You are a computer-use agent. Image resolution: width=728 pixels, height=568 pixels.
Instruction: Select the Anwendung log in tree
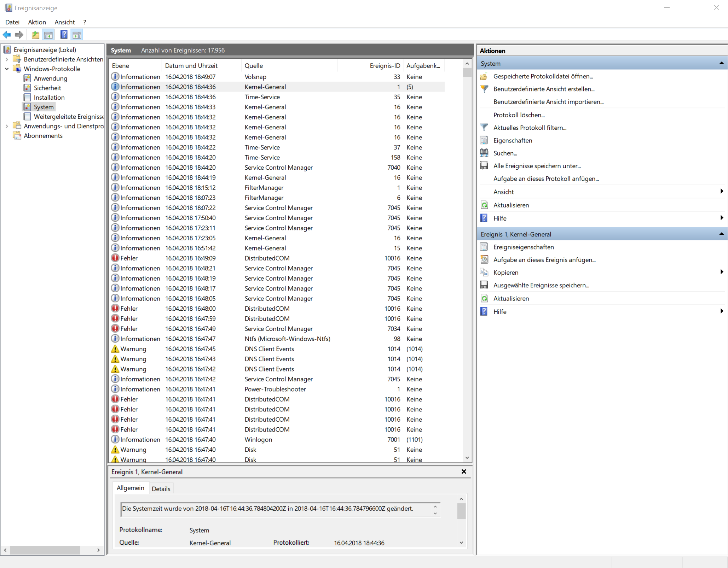[50, 78]
